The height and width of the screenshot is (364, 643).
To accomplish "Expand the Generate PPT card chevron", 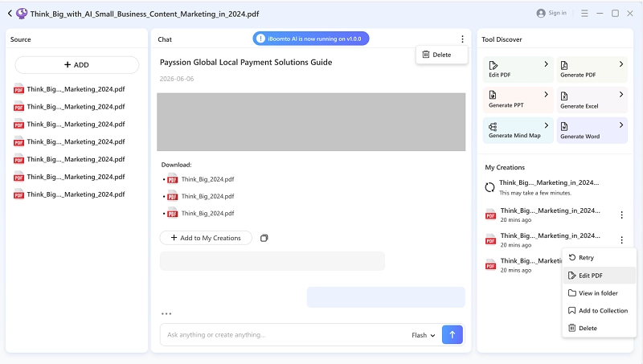I will (546, 94).
